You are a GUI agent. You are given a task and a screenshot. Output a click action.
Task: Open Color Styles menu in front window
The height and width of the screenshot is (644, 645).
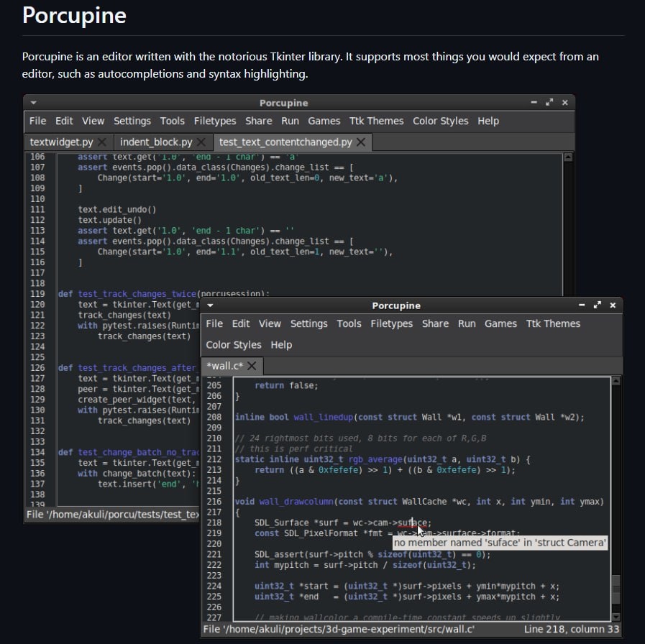coord(234,345)
